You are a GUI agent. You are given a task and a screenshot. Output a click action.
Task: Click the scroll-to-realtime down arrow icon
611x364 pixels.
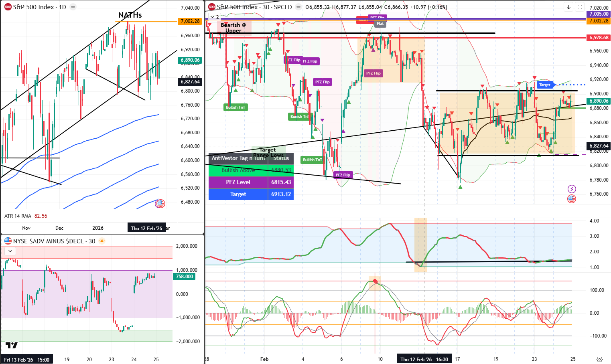[x=568, y=7]
